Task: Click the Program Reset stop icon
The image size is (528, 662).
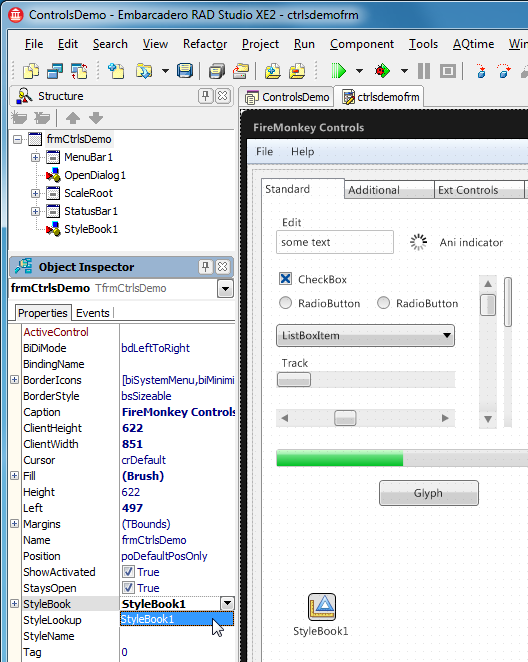Action: (x=448, y=71)
